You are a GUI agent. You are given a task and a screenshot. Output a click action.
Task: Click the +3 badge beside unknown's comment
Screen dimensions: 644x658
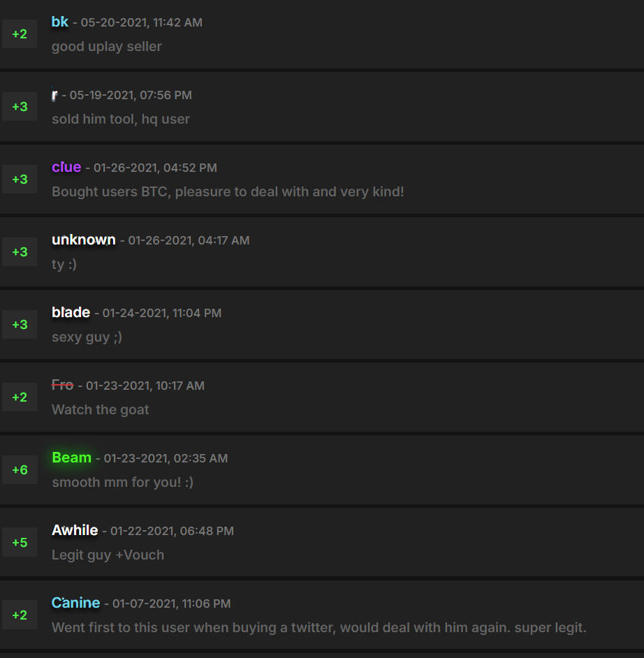[x=20, y=251]
